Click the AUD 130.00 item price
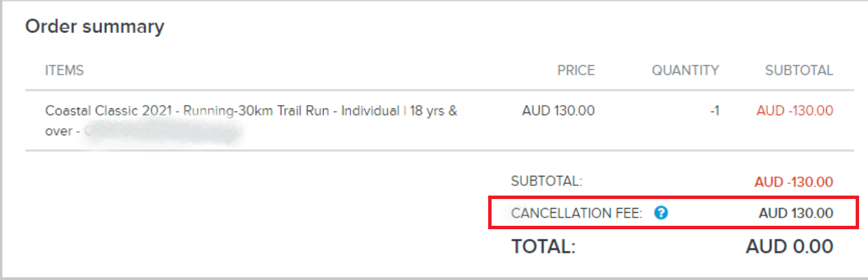 (558, 110)
